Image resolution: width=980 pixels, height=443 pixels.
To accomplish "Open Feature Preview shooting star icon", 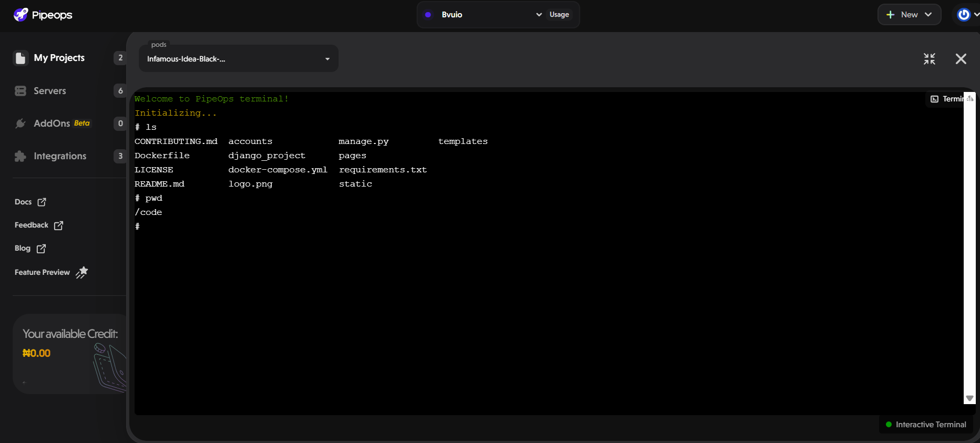I will 81,272.
